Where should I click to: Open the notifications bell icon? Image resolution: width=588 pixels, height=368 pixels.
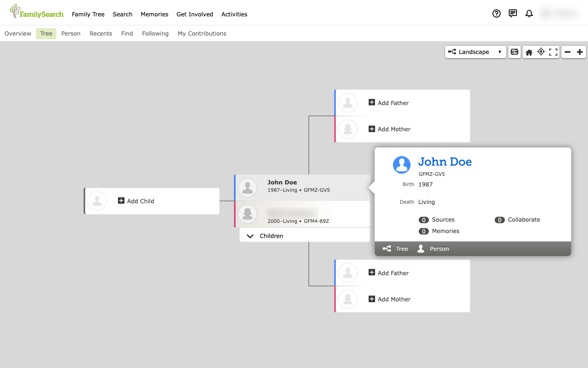pyautogui.click(x=529, y=13)
